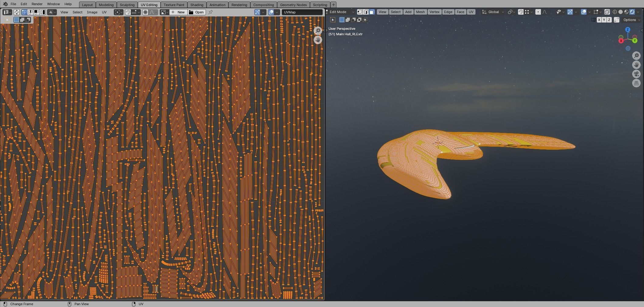Select UV edge select mode
Image resolution: width=644 pixels, height=307 pixels.
pyautogui.click(x=30, y=12)
